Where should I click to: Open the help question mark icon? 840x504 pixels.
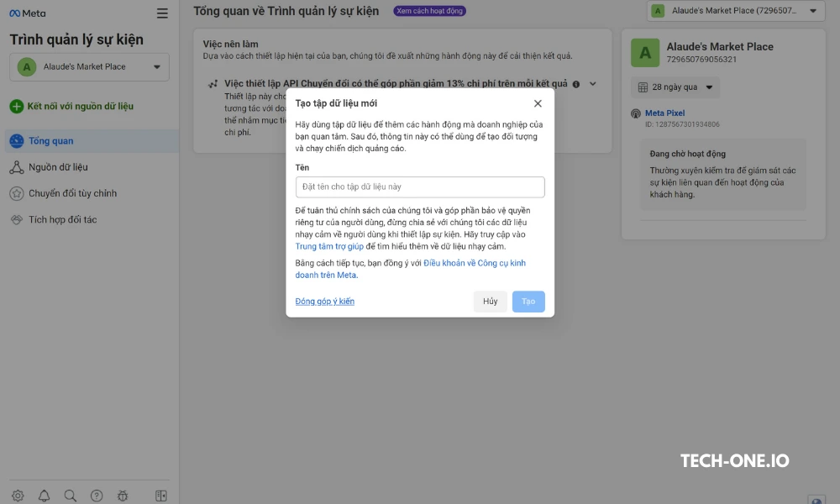pyautogui.click(x=97, y=496)
